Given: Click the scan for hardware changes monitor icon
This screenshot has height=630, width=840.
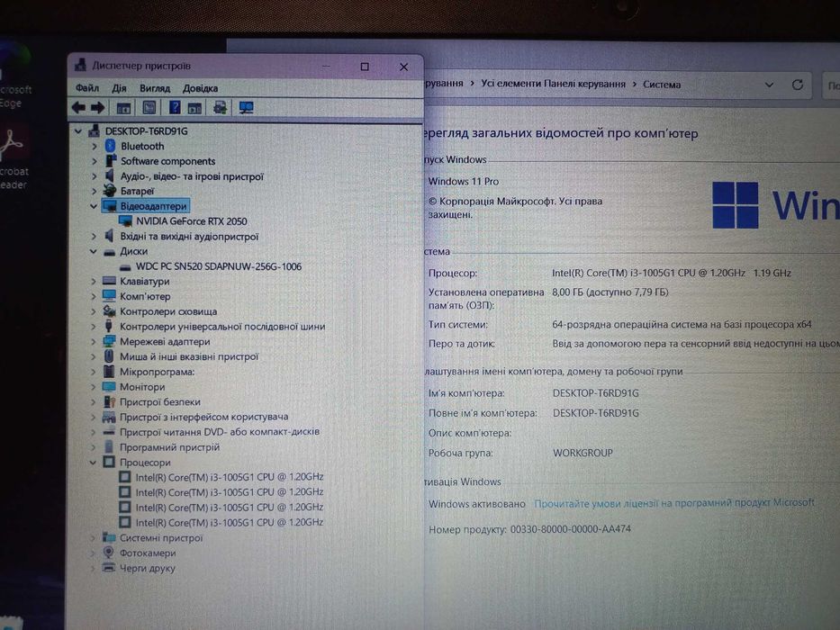Looking at the screenshot, I should (x=247, y=108).
